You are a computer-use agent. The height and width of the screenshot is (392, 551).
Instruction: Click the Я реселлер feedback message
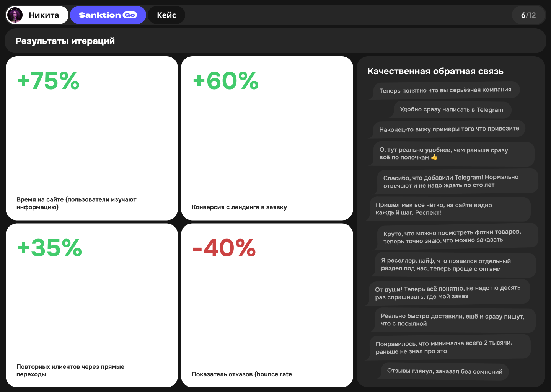point(454,265)
